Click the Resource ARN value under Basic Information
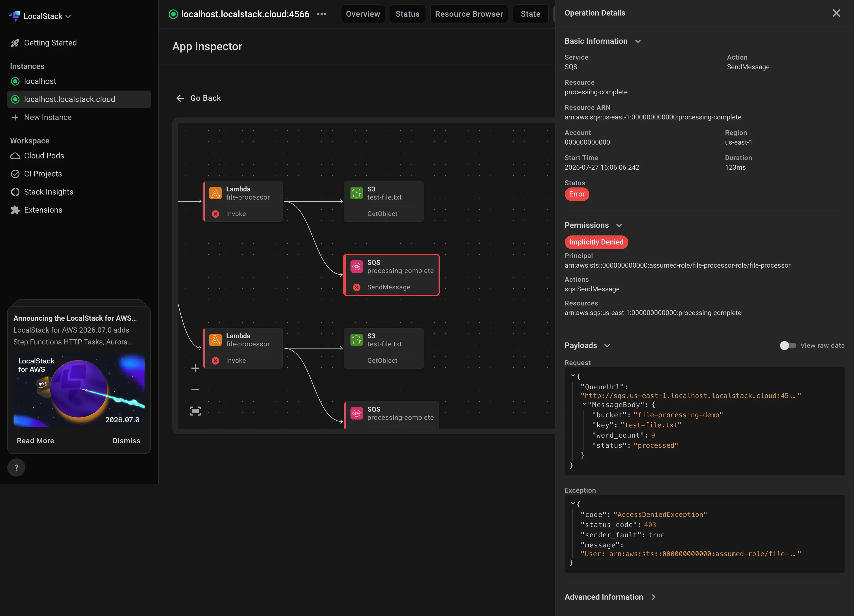 (x=653, y=117)
